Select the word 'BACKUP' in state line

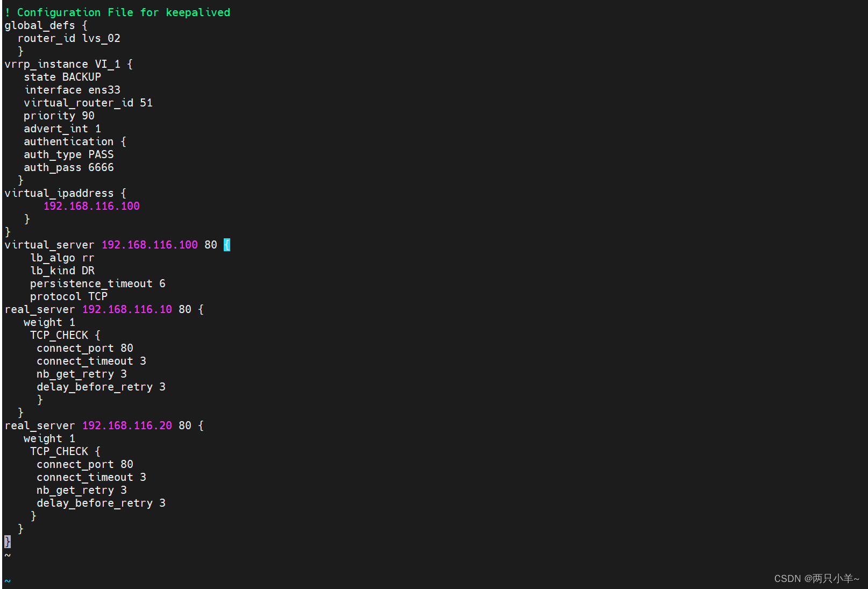81,76
